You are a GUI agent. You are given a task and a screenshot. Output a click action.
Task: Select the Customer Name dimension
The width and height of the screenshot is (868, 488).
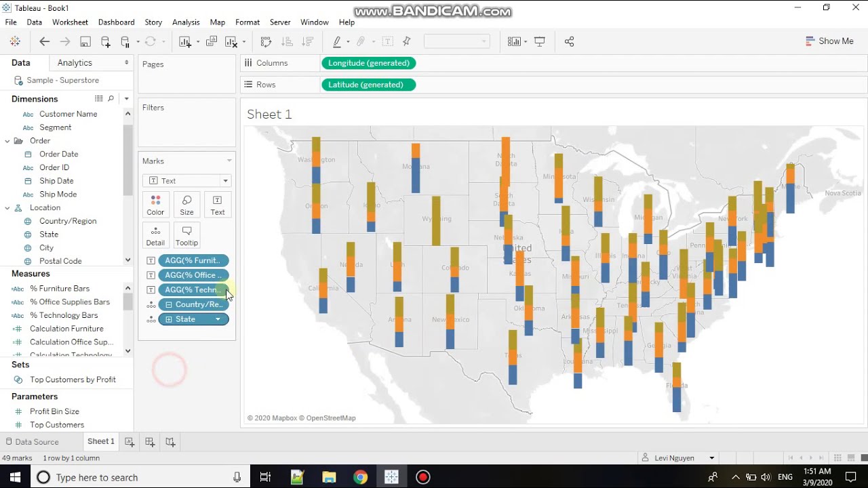pos(68,114)
